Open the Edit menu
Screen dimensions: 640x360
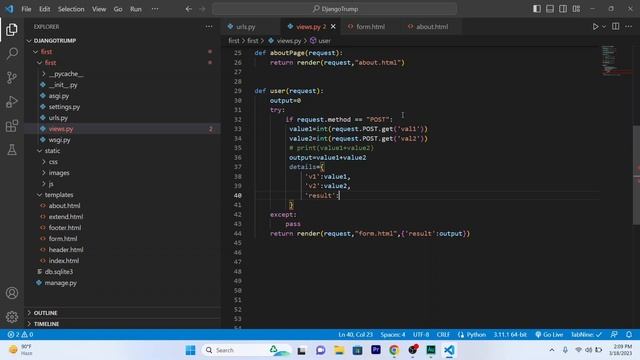tap(44, 9)
